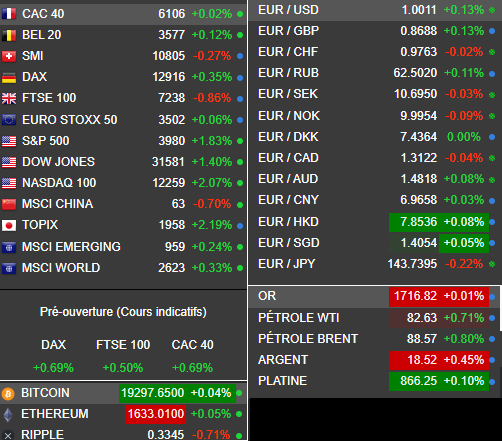502x441 pixels.
Task: Click the EUR / JPY rate 143.7395
Action: 412,264
